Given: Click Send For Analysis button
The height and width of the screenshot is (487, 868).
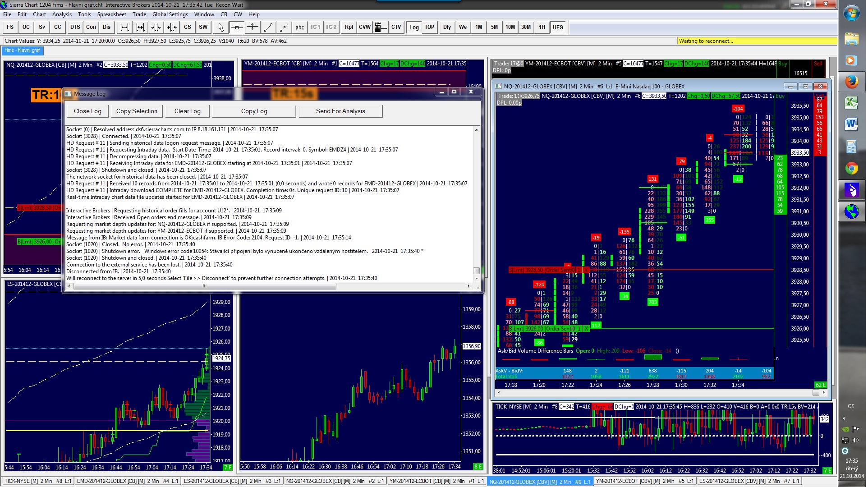Looking at the screenshot, I should pyautogui.click(x=340, y=111).
